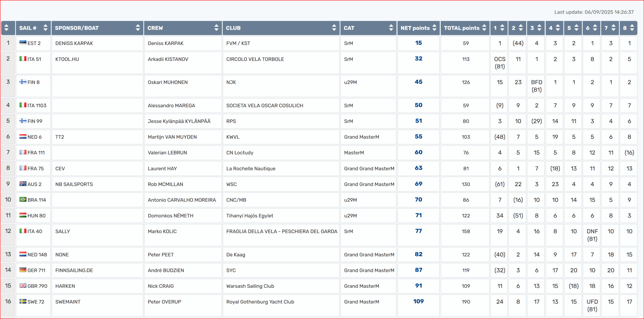Select crew name Martijn VAN MUYDEN

tap(172, 137)
